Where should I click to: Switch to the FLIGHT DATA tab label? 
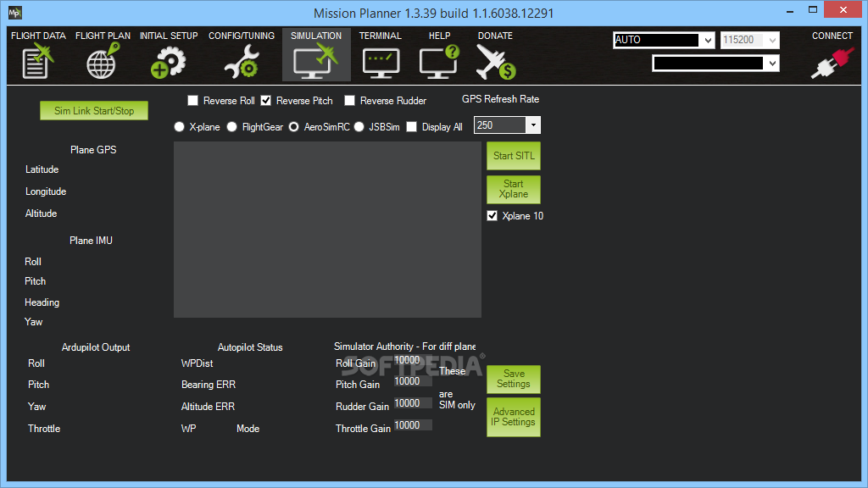coord(38,36)
